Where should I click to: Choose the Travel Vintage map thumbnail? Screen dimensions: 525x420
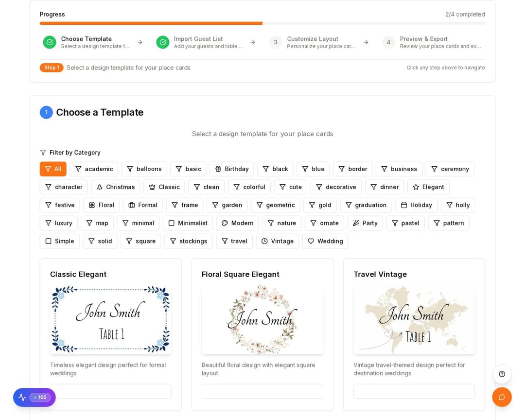coord(414,319)
